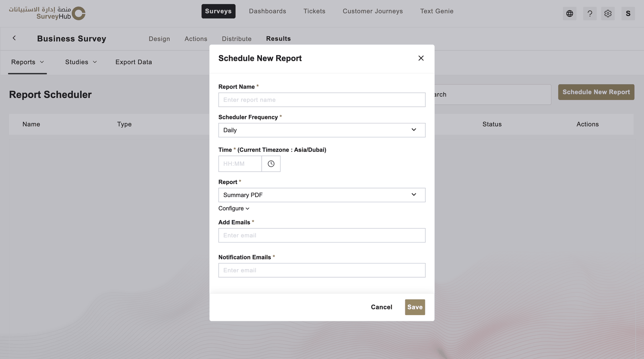Click the Business Survey title
Viewport: 644px width, 359px height.
point(72,39)
